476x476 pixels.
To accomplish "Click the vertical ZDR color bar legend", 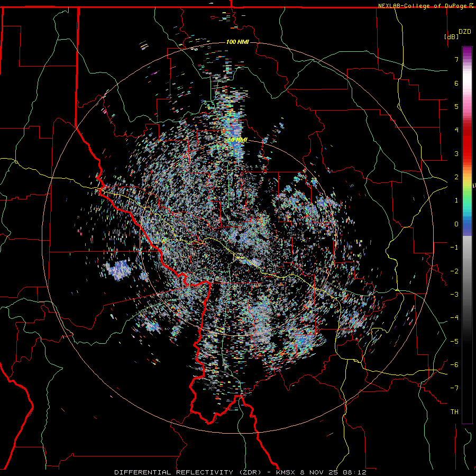I will 467,235.
